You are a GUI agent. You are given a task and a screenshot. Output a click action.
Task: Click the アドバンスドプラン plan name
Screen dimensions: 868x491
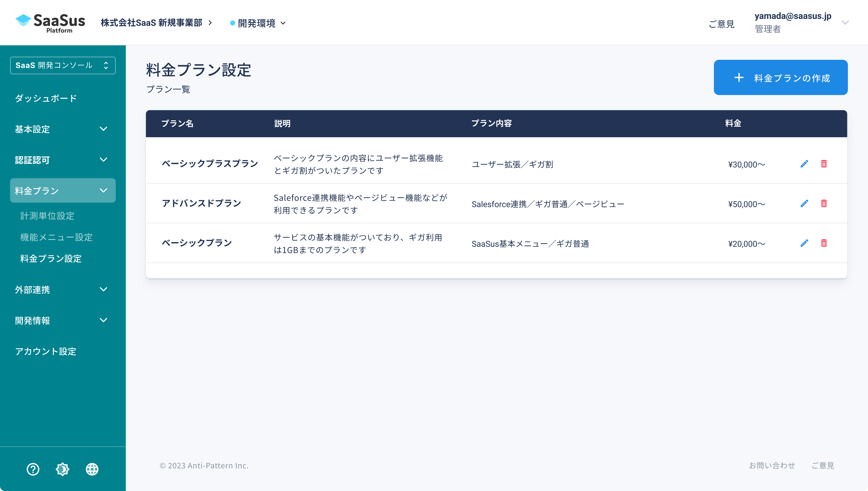(201, 203)
